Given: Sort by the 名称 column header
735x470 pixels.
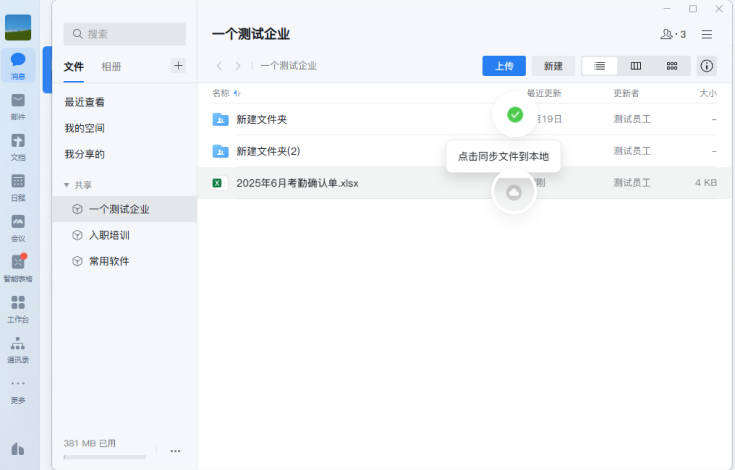Looking at the screenshot, I should (x=221, y=93).
